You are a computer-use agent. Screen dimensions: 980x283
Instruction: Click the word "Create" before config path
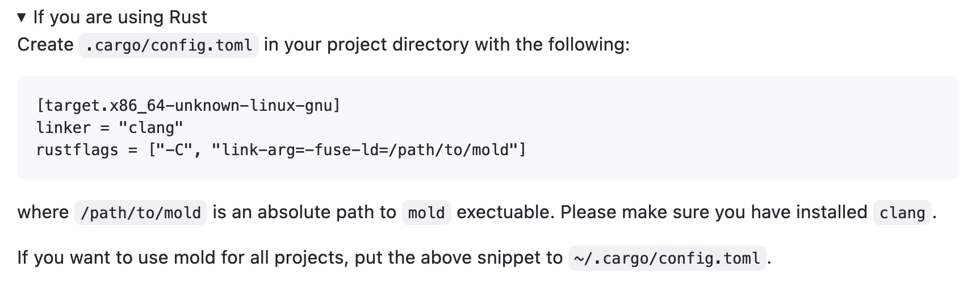[45, 44]
